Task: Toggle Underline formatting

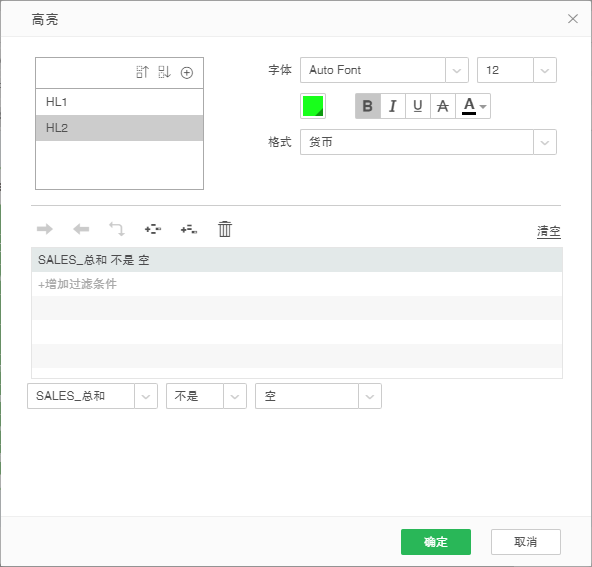Action: tap(418, 106)
